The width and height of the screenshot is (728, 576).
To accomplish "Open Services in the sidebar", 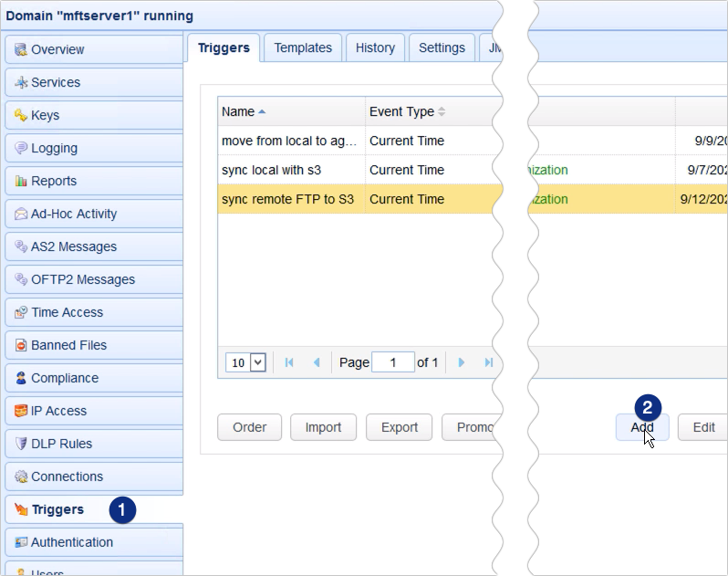I will tap(94, 82).
